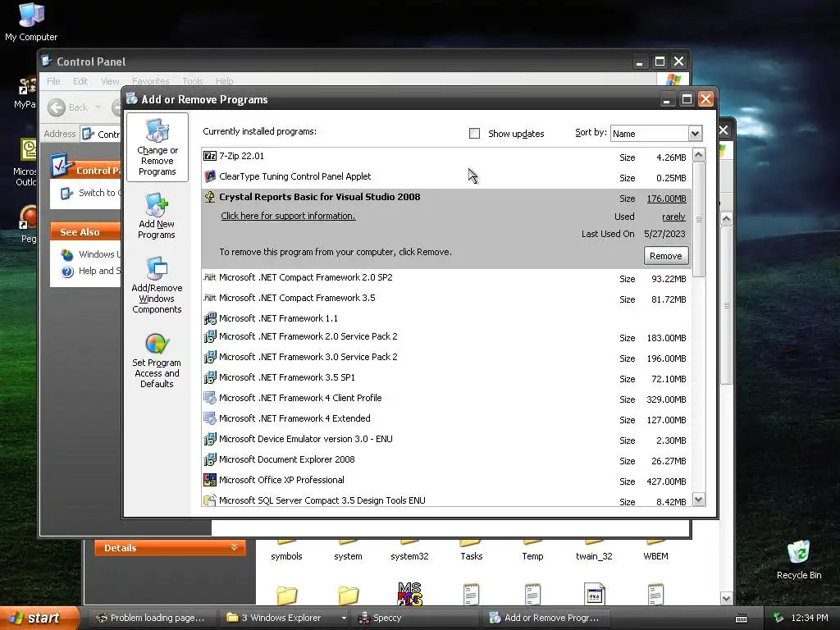
Task: Click the ClearType Tuning Control Panel Applet icon
Action: tap(209, 176)
